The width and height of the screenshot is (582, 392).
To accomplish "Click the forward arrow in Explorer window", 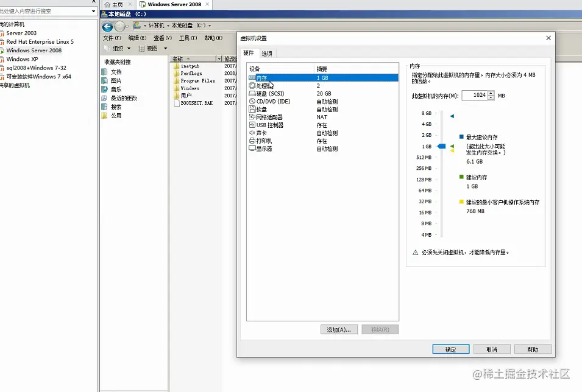I will (x=119, y=26).
